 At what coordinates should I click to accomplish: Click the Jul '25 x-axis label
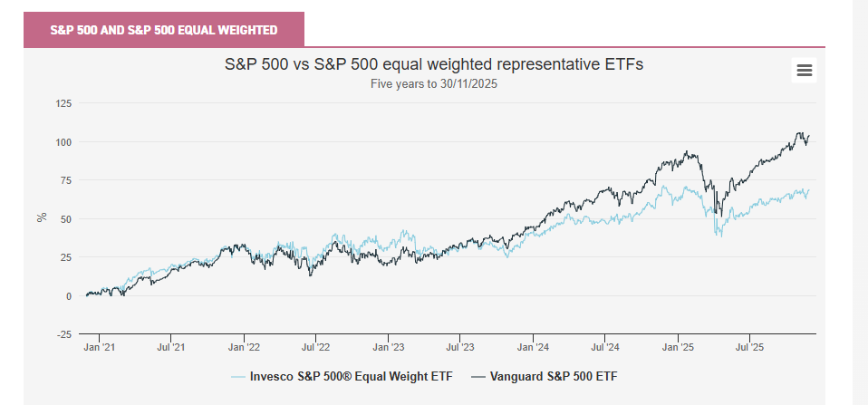(x=750, y=346)
